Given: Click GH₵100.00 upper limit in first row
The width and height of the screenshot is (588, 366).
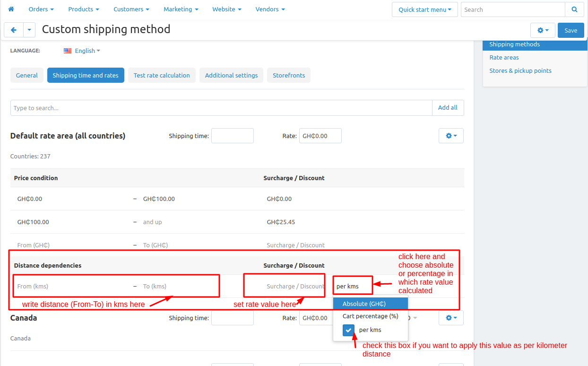Looking at the screenshot, I should click(x=159, y=199).
